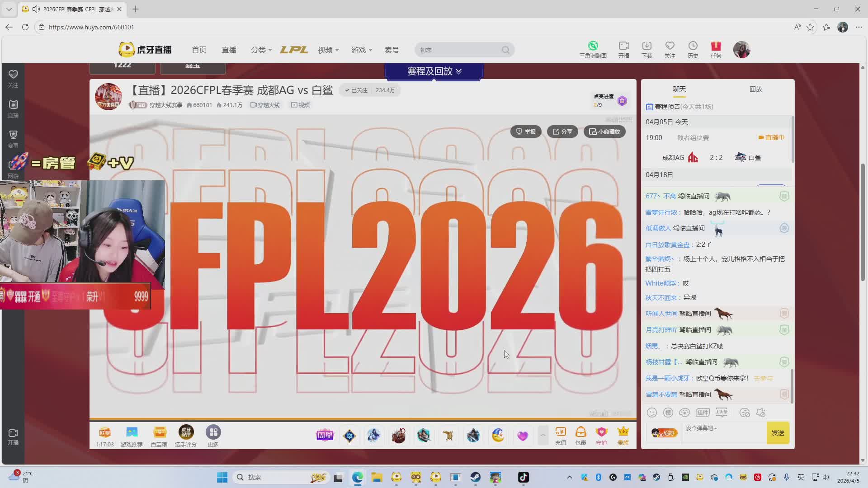Image resolution: width=868 pixels, height=488 pixels.
Task: Switch to the 回放 replay tab
Action: 755,89
